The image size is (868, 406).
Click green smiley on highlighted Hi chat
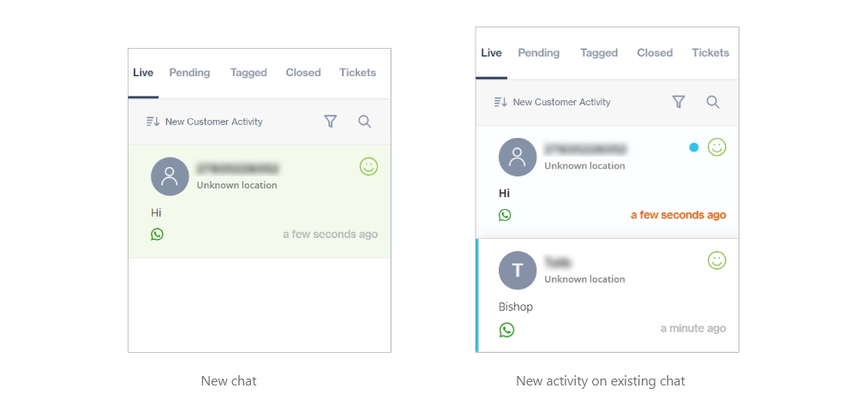pos(368,167)
